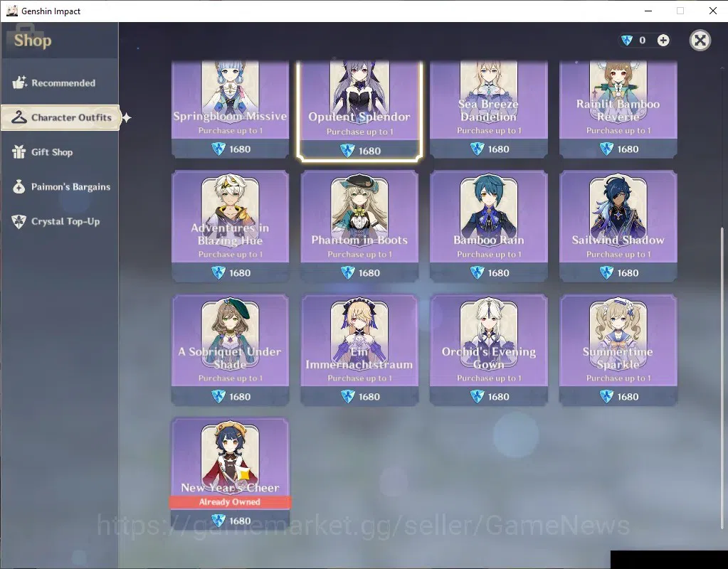Minimize the Genshin Impact window

click(648, 11)
